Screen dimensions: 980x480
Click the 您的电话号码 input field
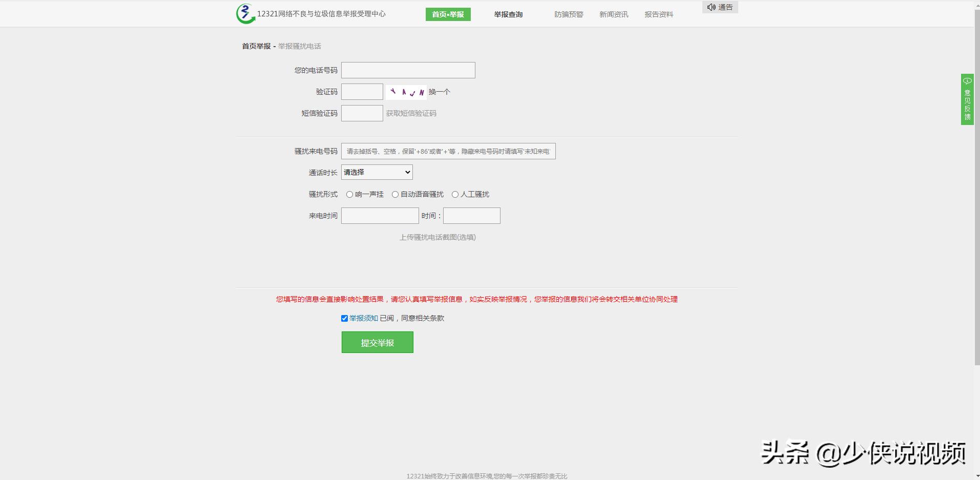408,70
